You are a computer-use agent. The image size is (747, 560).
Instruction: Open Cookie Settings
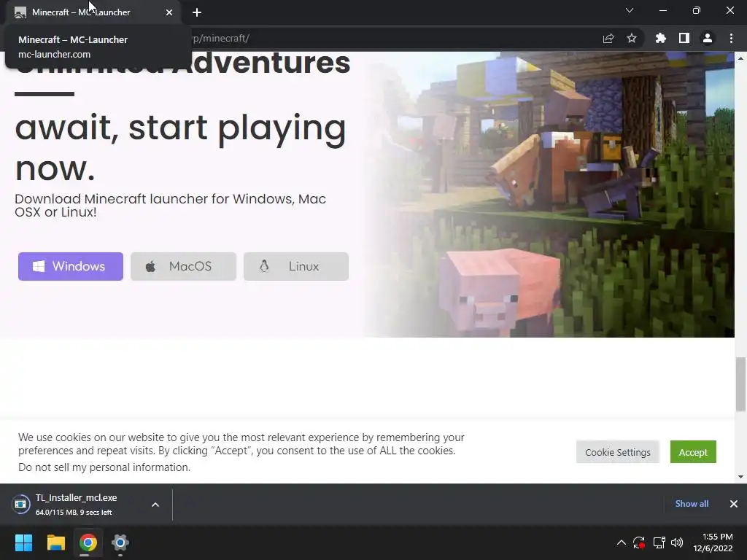click(617, 452)
